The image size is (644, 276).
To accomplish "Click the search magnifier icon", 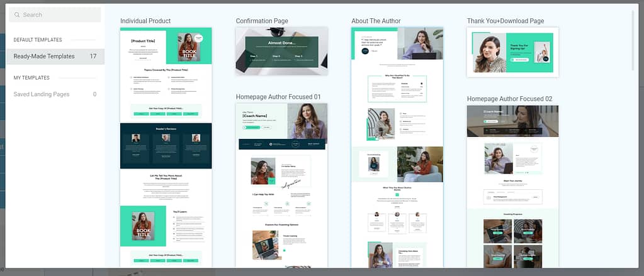I will (x=17, y=14).
